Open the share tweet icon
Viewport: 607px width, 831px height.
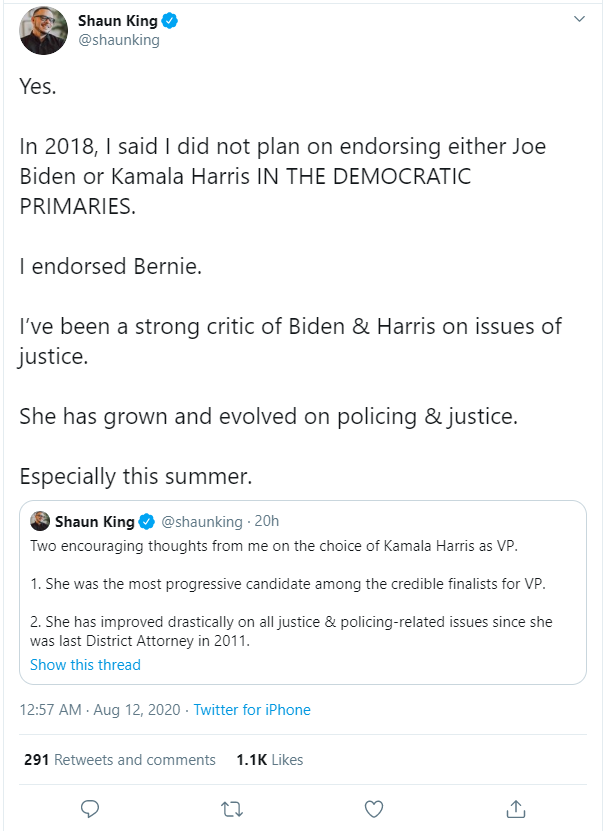516,807
